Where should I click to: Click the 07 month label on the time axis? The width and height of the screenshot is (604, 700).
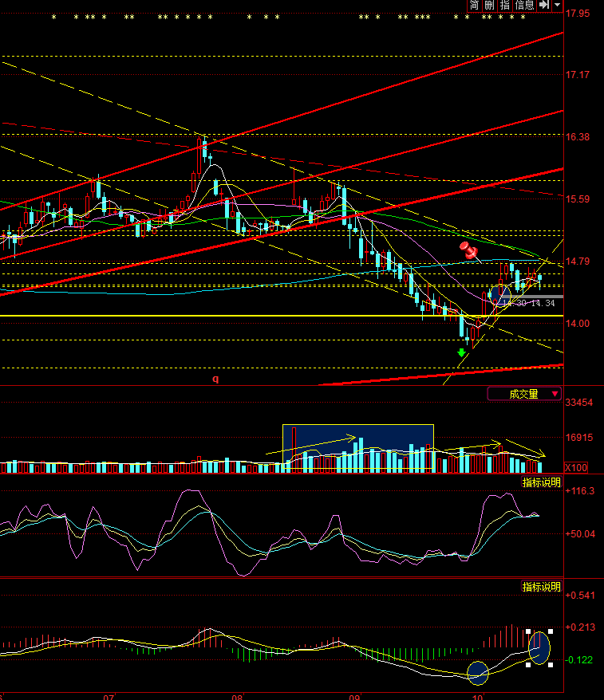(109, 697)
